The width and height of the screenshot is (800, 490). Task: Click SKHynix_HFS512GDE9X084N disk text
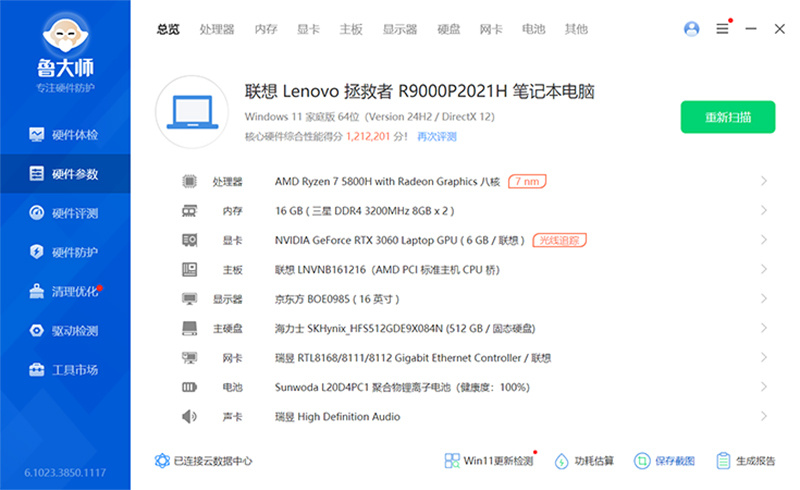point(405,328)
